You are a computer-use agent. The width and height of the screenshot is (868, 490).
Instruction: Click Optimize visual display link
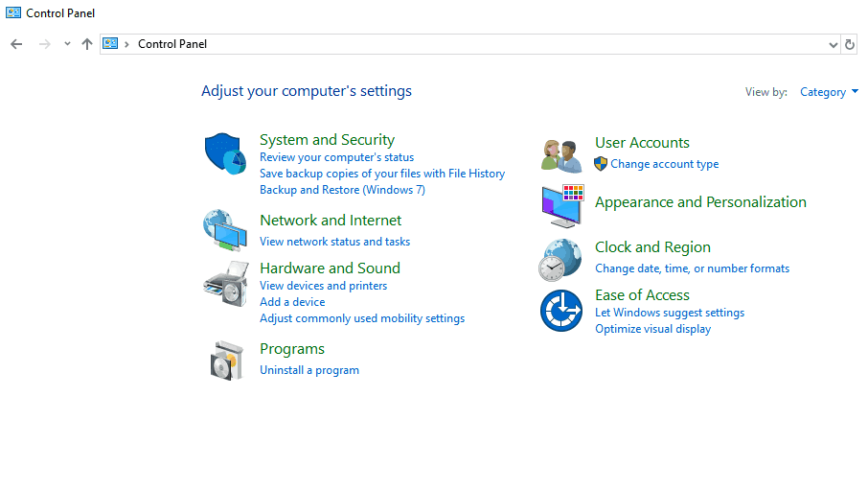[652, 329]
